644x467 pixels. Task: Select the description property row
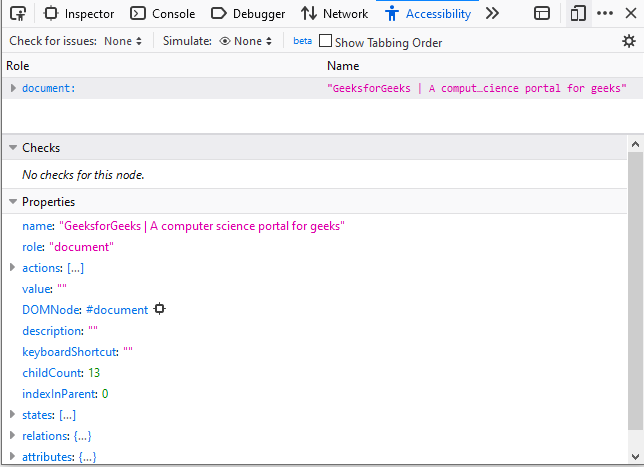pos(315,331)
